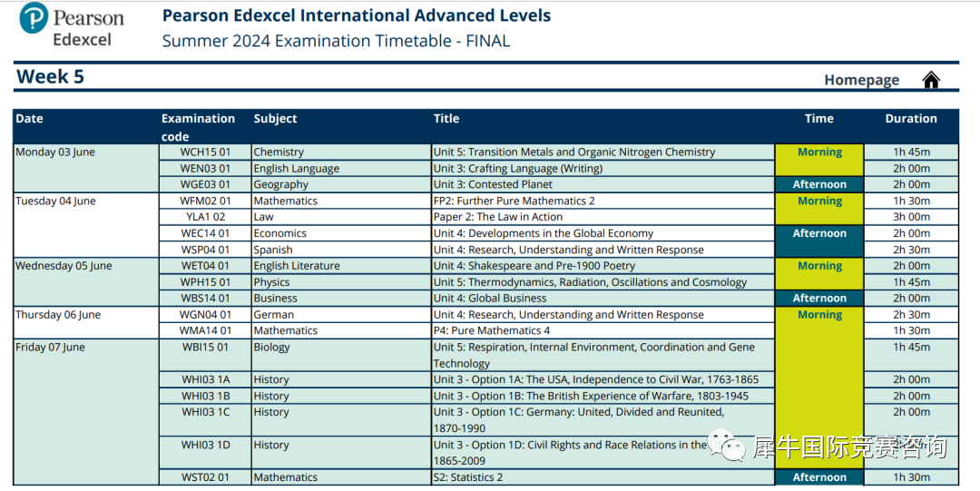
Task: Click the Subject column header
Action: coord(275,118)
